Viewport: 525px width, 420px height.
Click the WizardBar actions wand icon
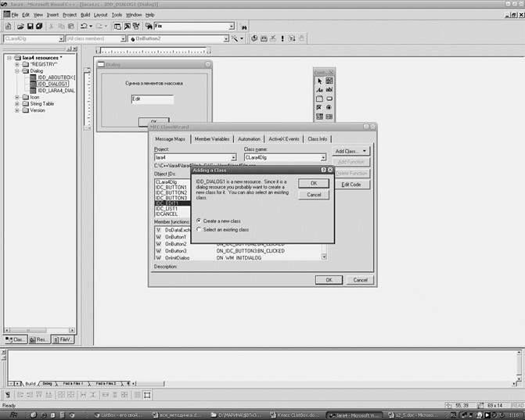coord(235,38)
